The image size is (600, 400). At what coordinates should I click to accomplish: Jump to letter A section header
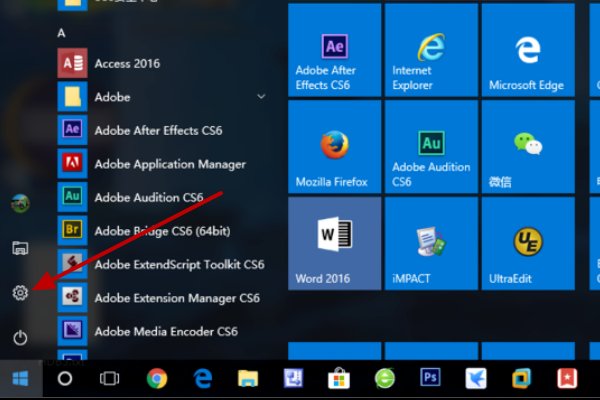point(62,33)
